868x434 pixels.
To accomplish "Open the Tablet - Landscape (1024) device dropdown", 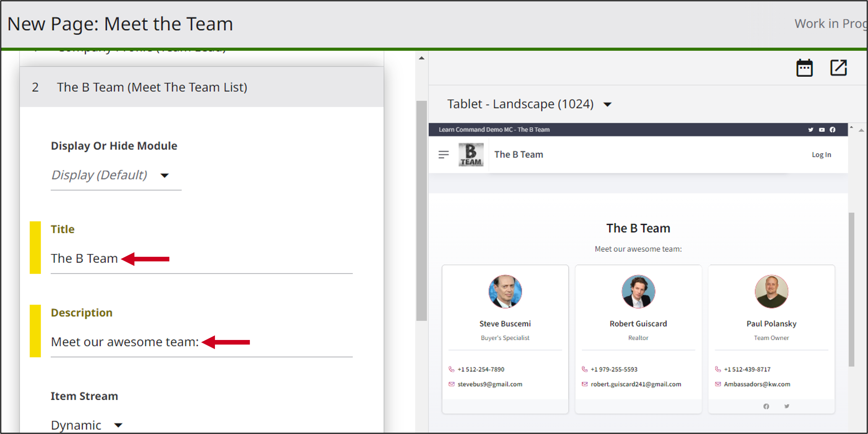I will (x=529, y=104).
